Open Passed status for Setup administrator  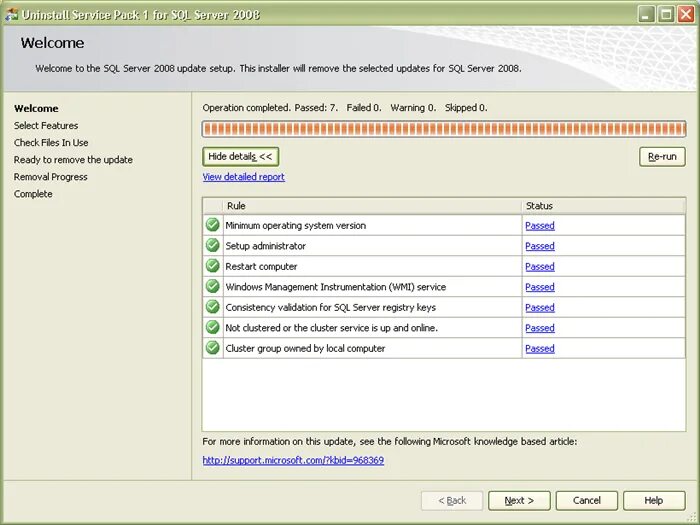(540, 246)
